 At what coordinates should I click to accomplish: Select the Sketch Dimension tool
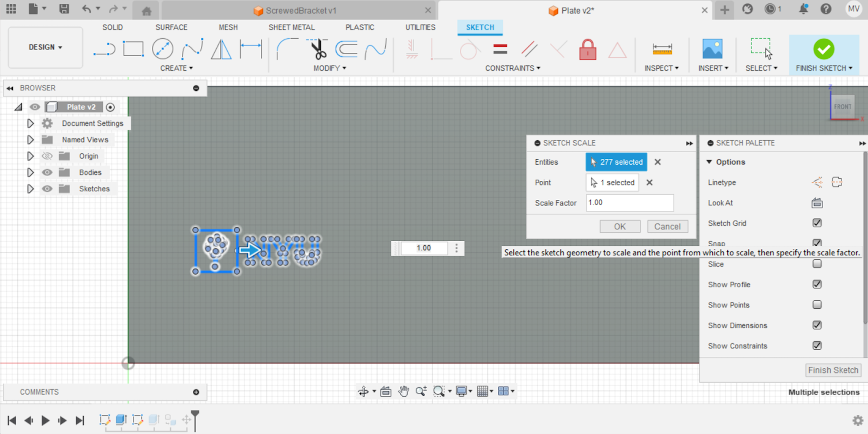click(251, 48)
